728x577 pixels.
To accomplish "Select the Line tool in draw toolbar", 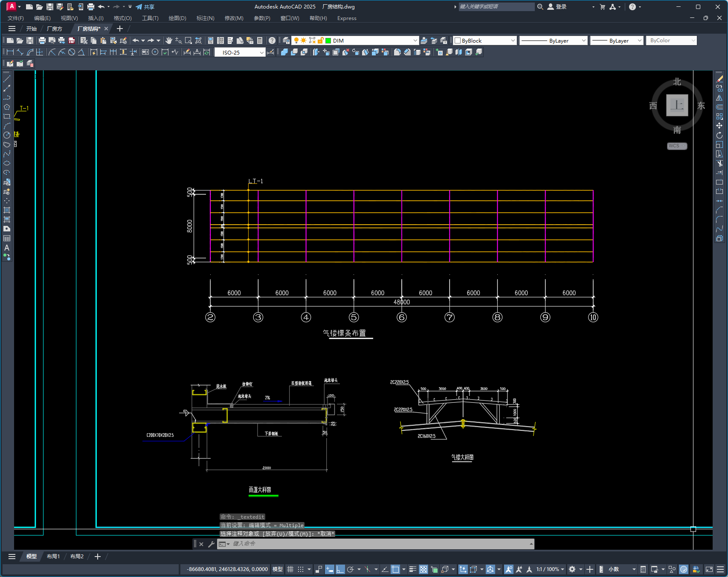I will [x=7, y=79].
